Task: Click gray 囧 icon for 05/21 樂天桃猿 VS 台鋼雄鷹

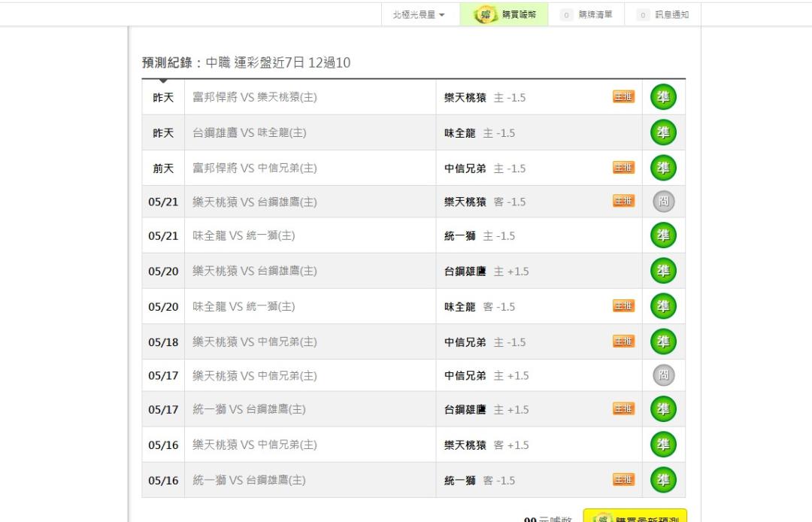Action: click(x=663, y=202)
